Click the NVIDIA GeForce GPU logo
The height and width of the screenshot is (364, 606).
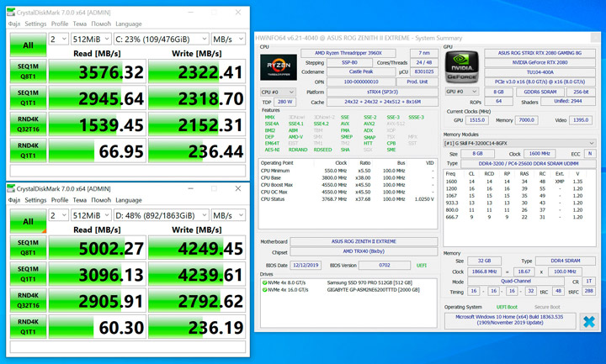462,67
